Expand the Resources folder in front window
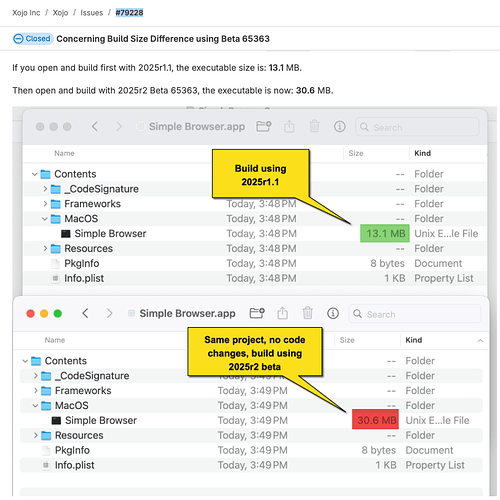500x500 pixels. pos(36,435)
